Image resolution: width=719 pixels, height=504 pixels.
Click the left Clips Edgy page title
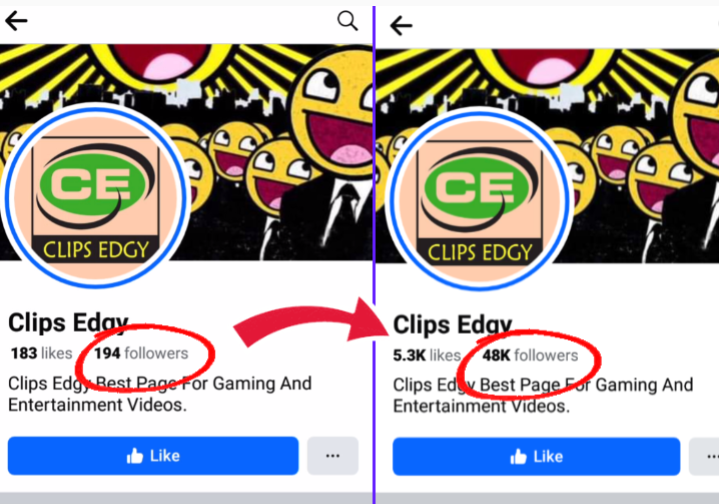click(68, 323)
